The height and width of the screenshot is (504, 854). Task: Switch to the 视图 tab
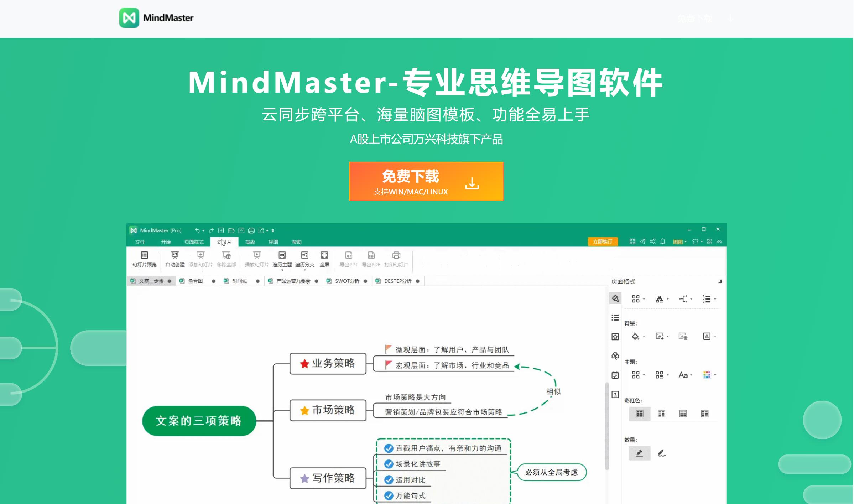point(273,242)
